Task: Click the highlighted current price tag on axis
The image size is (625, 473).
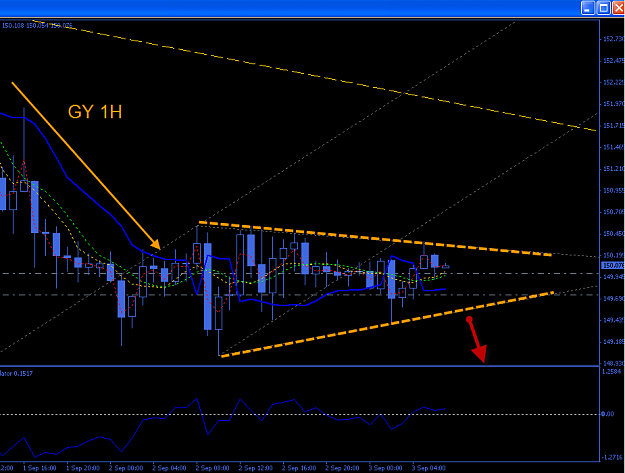Action: pyautogui.click(x=613, y=265)
